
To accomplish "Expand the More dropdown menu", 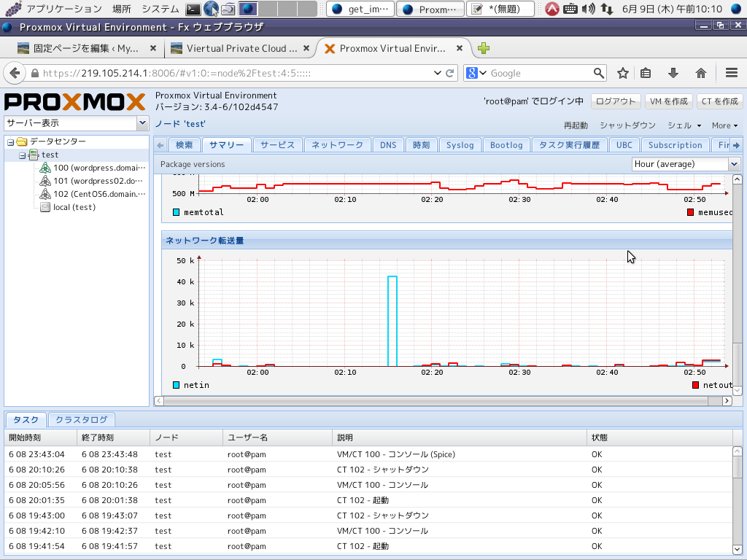I will click(x=724, y=125).
